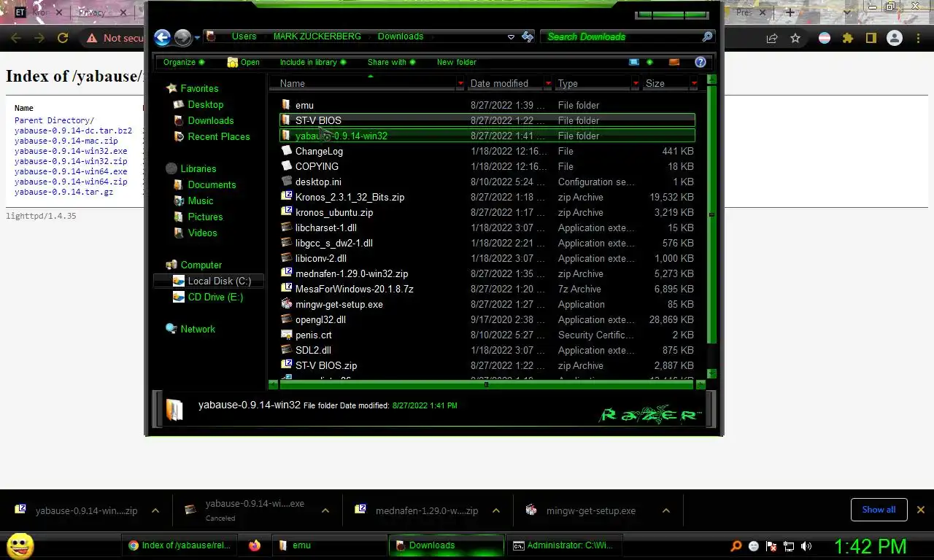Toggle the Chrome side panel
Image resolution: width=934 pixels, height=560 pixels.
pyautogui.click(x=871, y=38)
